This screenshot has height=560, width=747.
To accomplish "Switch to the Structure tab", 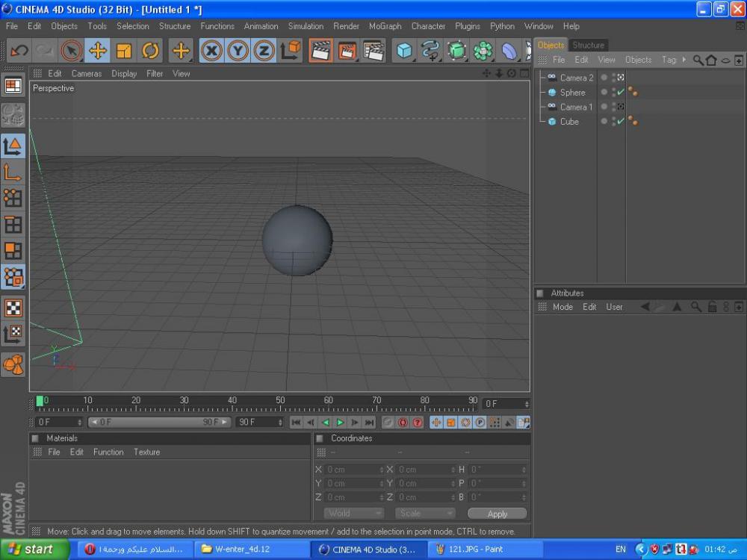I will pyautogui.click(x=588, y=45).
